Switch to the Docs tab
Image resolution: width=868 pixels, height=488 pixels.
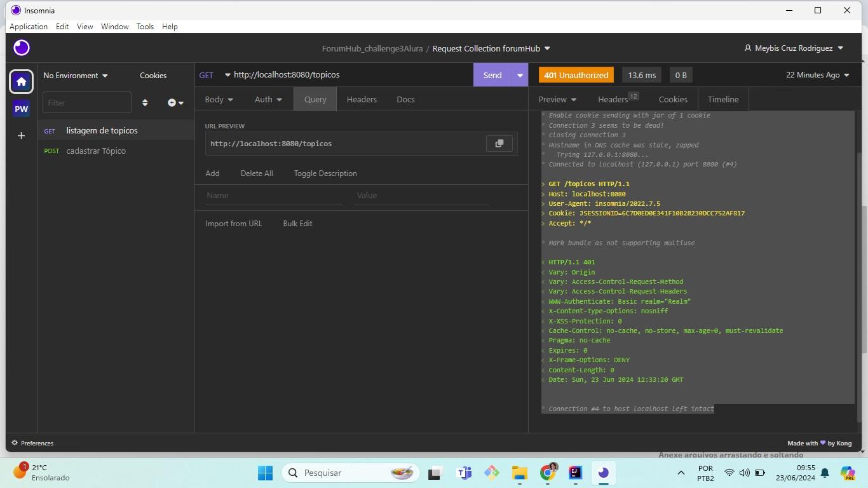pyautogui.click(x=405, y=99)
